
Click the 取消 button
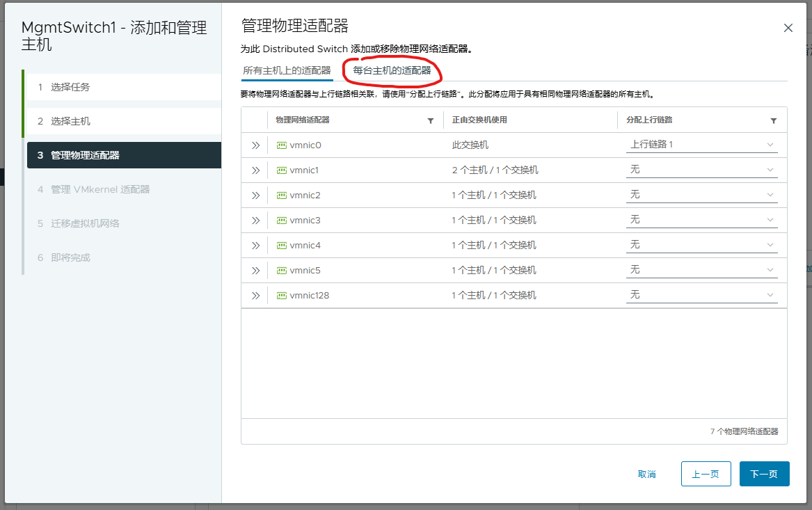coord(647,475)
